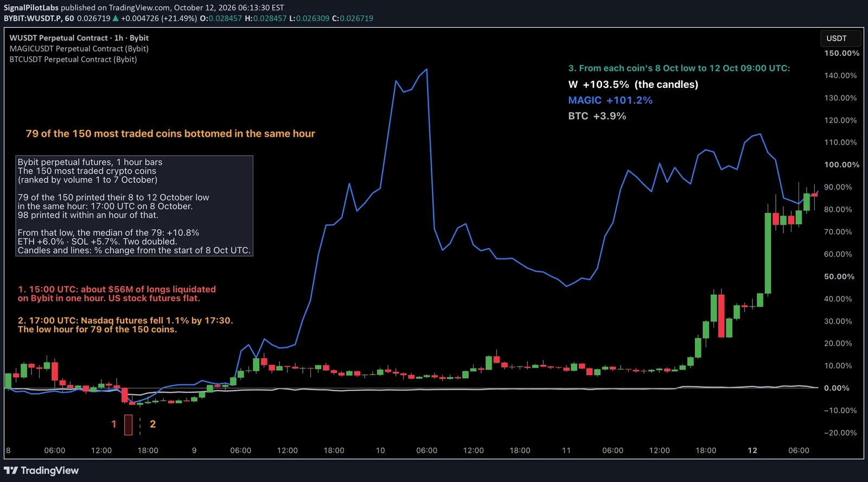868x482 pixels.
Task: Click the 'W +103.5% (the candles)' label
Action: [633, 84]
